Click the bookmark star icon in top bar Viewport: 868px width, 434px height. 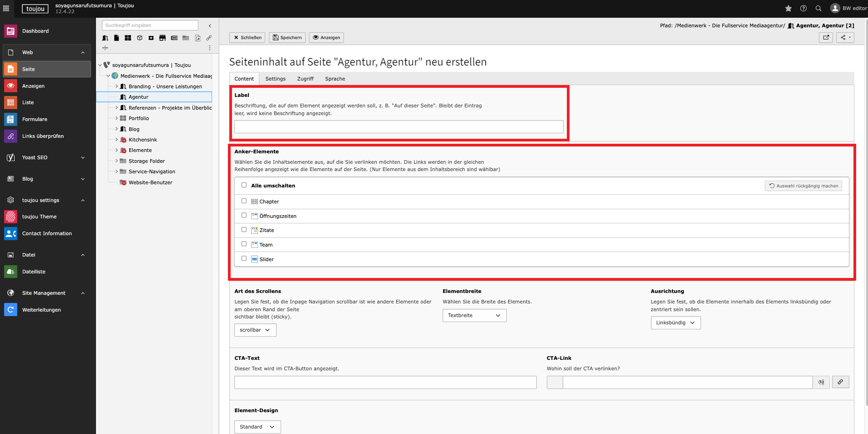788,8
